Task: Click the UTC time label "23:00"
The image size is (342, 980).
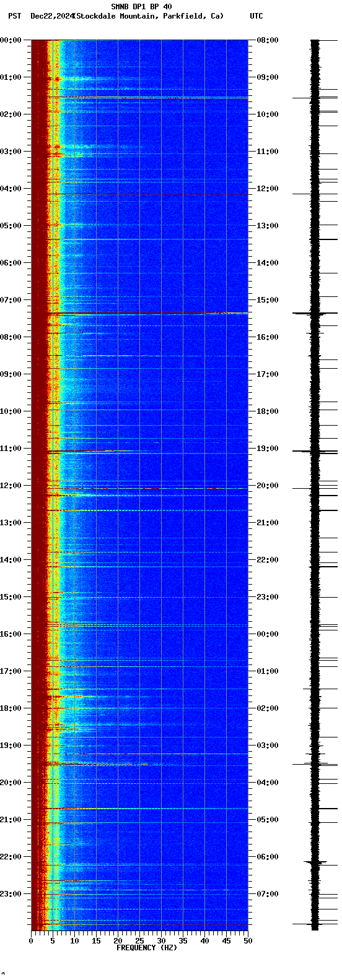Action: 268,597
